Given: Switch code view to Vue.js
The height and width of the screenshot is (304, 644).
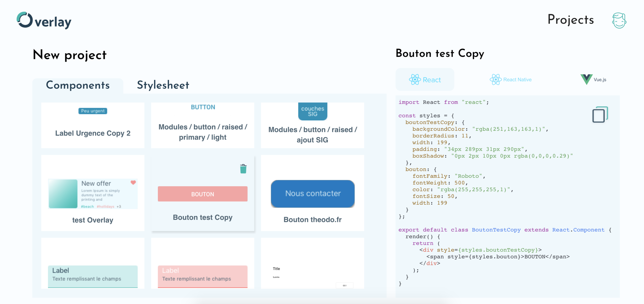Looking at the screenshot, I should pos(600,80).
